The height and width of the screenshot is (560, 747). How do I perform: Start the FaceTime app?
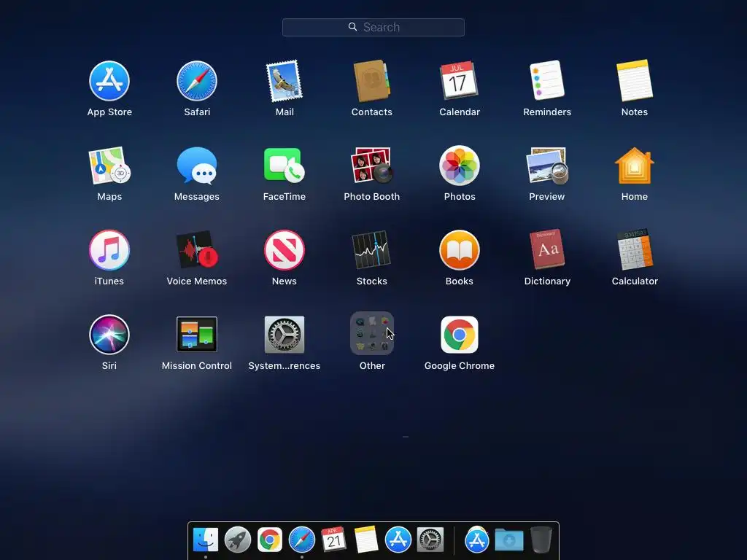285,166
